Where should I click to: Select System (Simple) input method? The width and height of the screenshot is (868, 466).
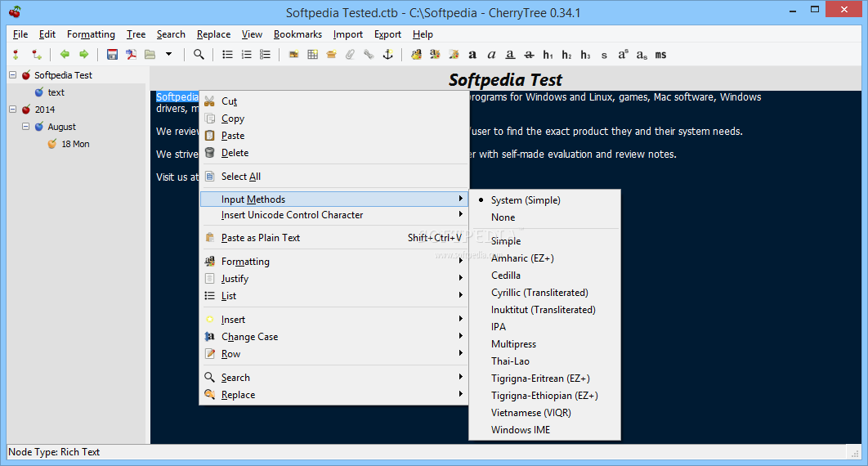[544, 200]
